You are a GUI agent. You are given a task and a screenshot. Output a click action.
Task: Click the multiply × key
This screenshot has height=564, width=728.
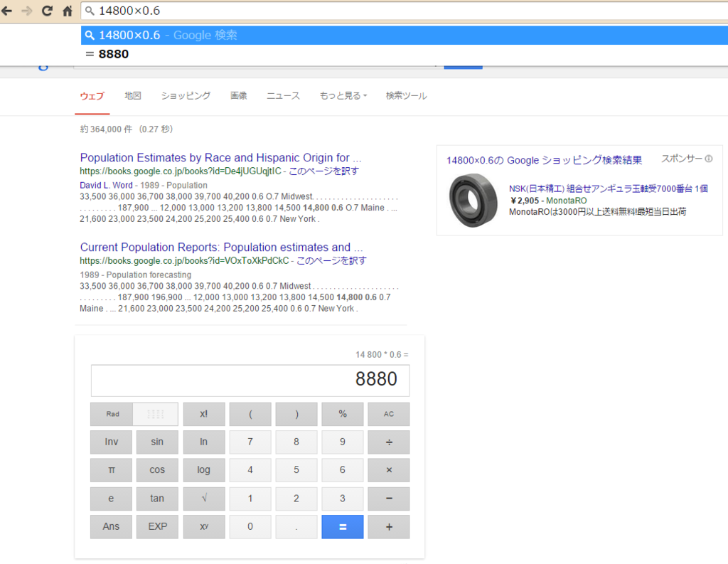[x=389, y=470]
